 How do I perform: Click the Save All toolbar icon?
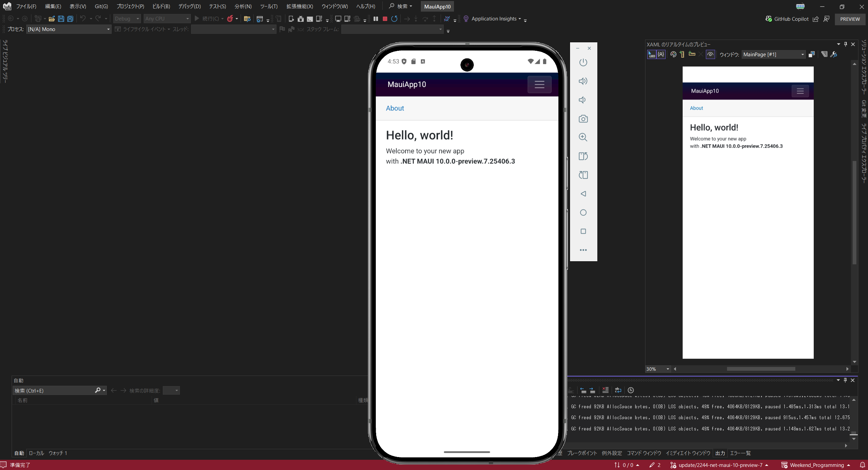70,19
